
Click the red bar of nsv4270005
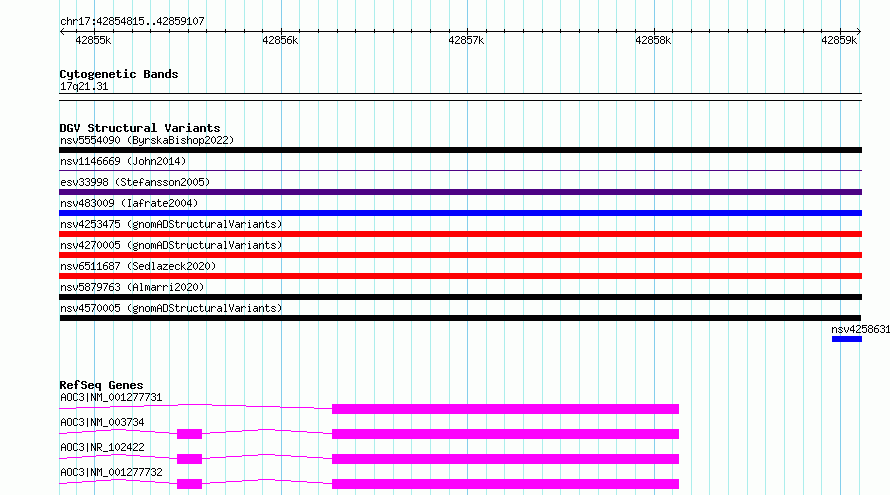(460, 255)
